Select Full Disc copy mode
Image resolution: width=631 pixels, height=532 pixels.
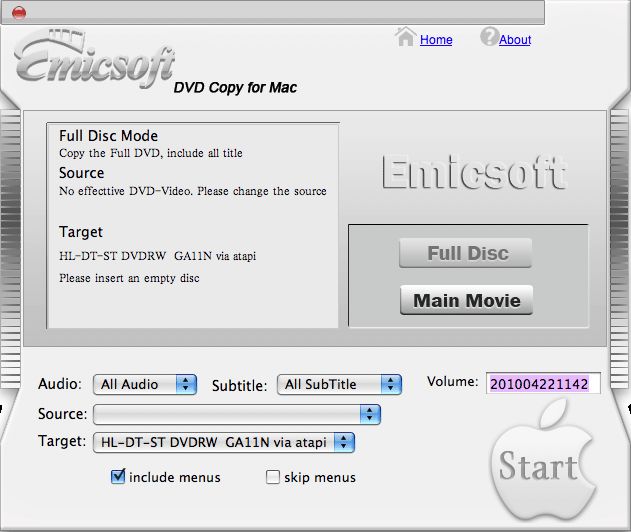466,253
